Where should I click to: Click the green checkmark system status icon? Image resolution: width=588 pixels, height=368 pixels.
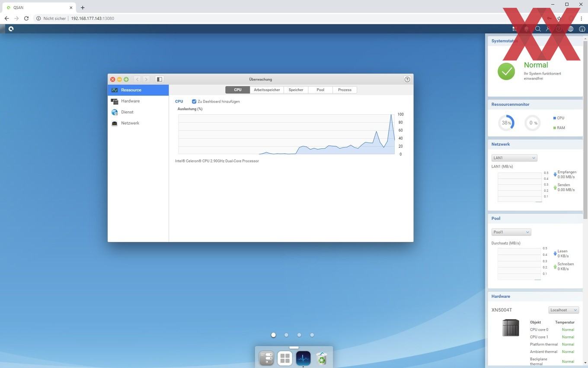click(506, 71)
